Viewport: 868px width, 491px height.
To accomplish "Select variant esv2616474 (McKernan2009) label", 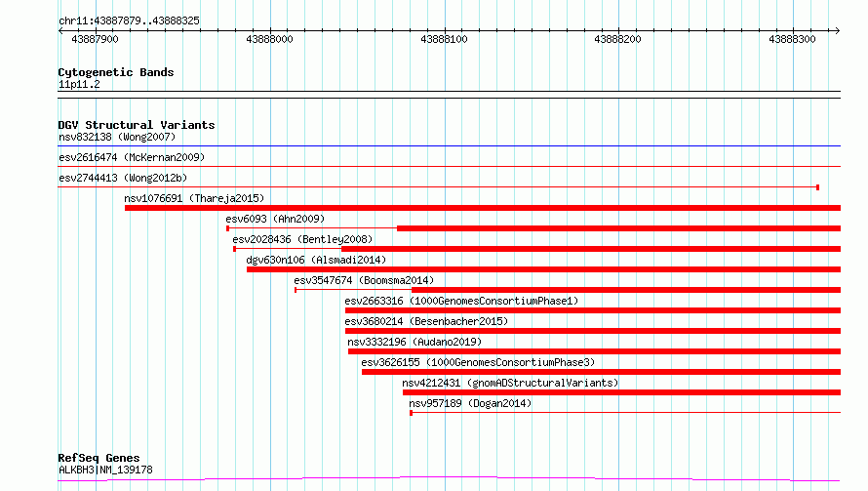I will (132, 157).
